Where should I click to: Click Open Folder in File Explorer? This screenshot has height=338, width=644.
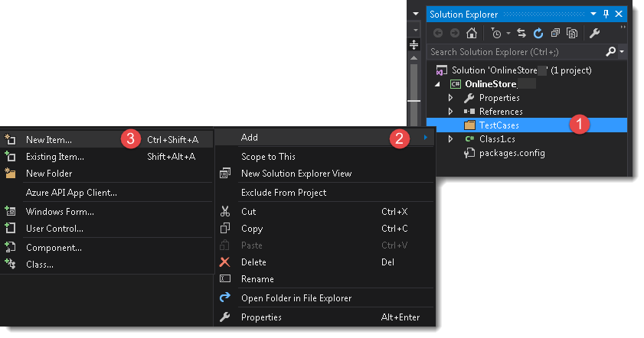coord(296,297)
